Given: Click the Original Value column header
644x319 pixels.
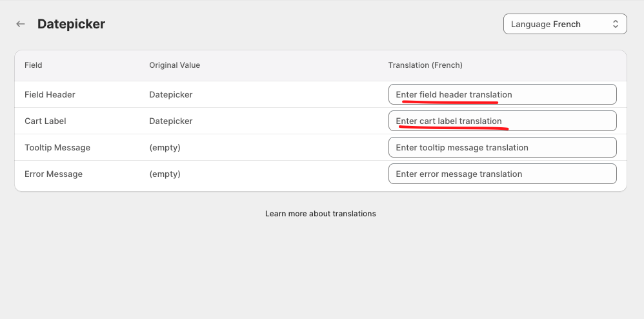Looking at the screenshot, I should pos(174,65).
